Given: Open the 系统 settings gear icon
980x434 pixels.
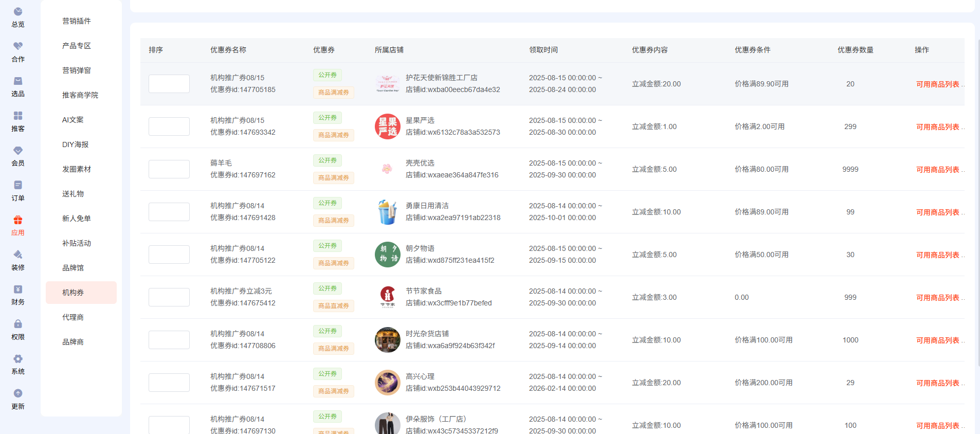Looking at the screenshot, I should [x=18, y=359].
